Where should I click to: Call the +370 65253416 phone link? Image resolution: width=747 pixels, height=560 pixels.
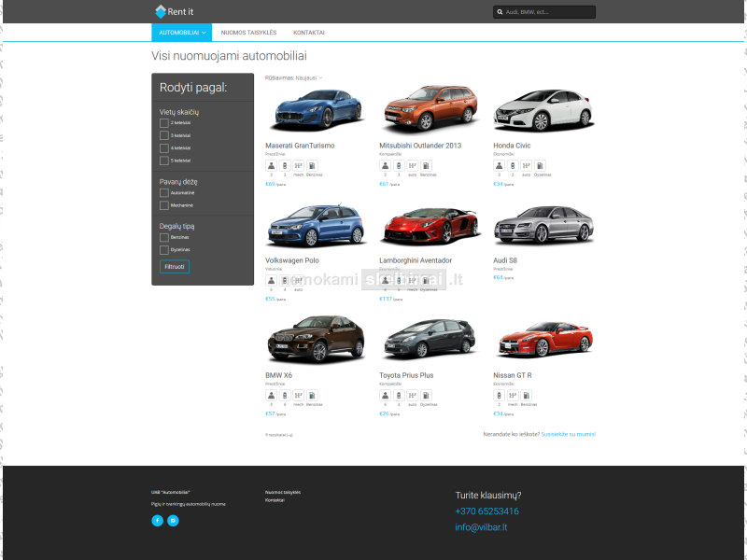pyautogui.click(x=486, y=511)
